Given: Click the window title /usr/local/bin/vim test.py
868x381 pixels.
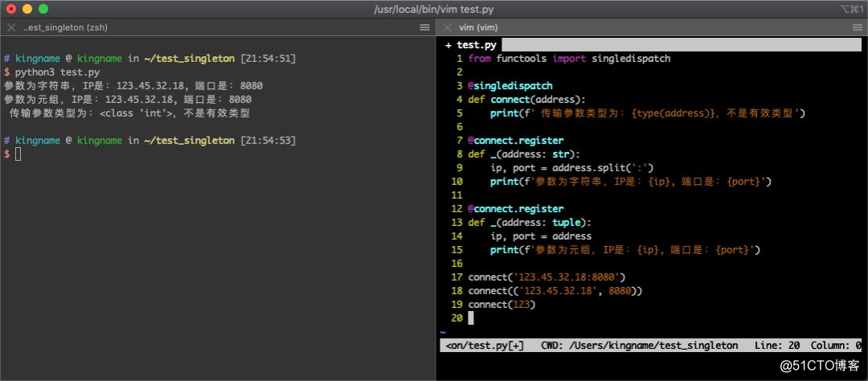Looking at the screenshot, I should coord(434,10).
